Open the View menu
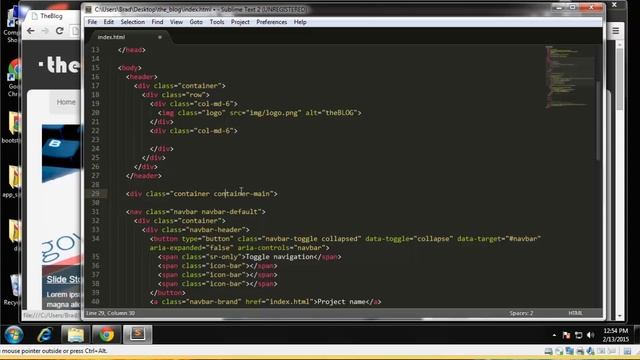This screenshot has width=640, height=360. (176, 22)
